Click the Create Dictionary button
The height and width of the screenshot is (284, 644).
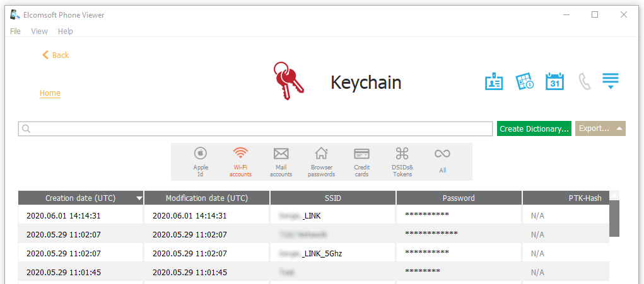click(x=534, y=128)
